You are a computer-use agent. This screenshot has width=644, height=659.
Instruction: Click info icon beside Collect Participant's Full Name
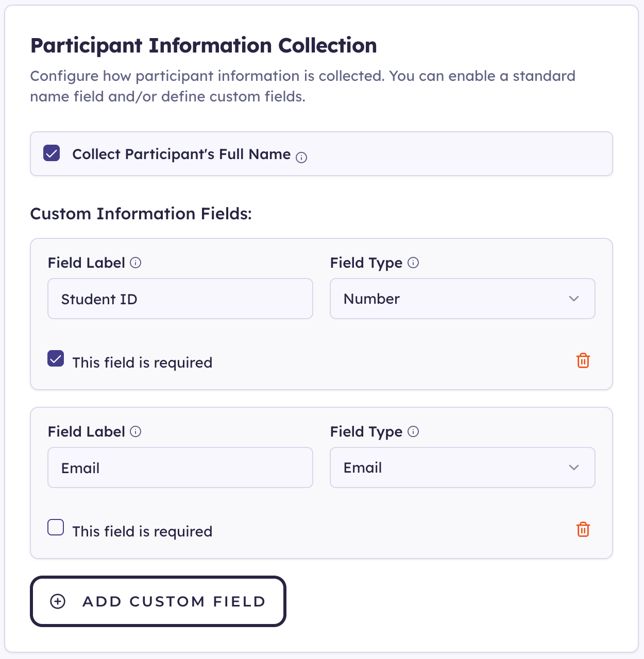tap(301, 158)
